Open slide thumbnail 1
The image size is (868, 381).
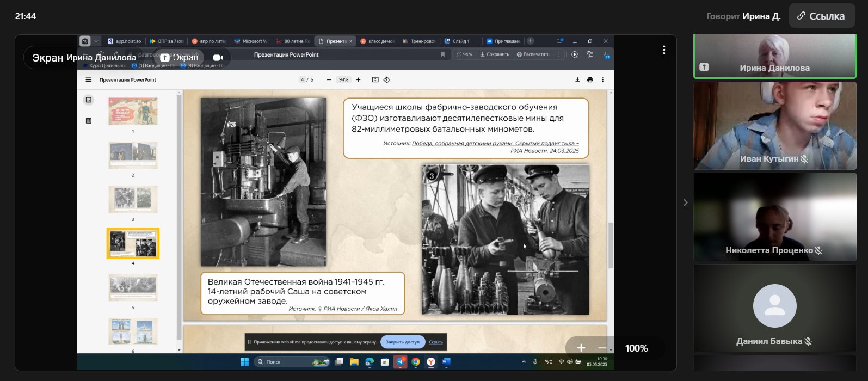(133, 111)
